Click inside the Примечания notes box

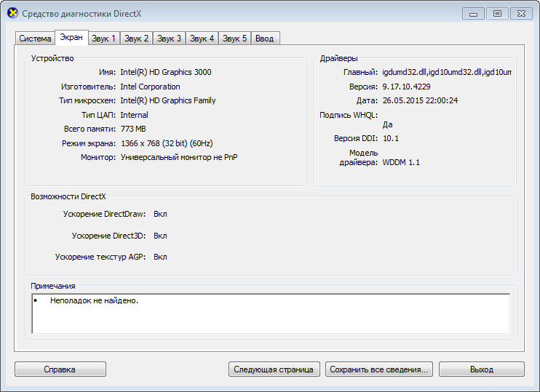point(271,313)
